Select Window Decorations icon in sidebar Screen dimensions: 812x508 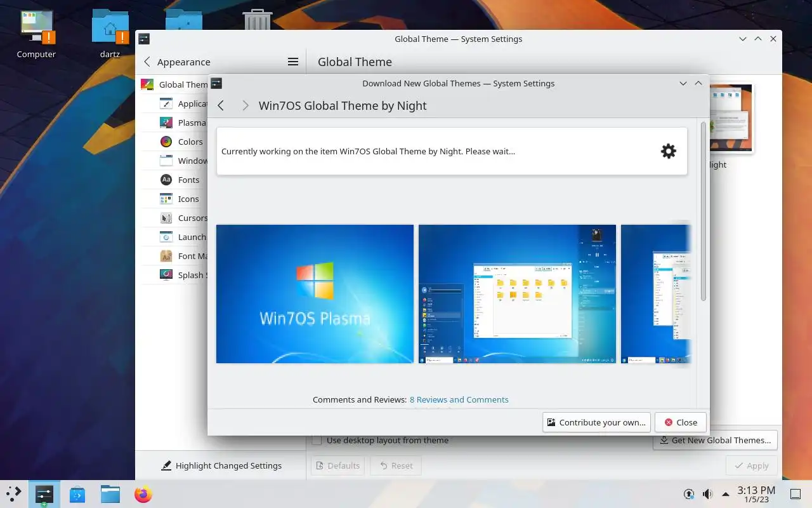pyautogui.click(x=166, y=161)
